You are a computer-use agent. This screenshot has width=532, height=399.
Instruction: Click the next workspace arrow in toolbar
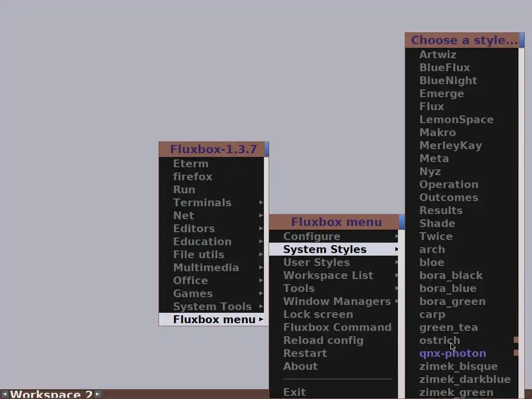(x=97, y=394)
